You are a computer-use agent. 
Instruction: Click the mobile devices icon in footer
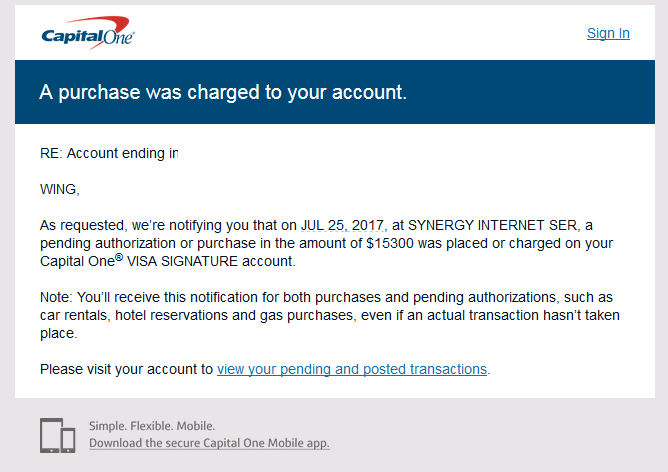tap(58, 435)
